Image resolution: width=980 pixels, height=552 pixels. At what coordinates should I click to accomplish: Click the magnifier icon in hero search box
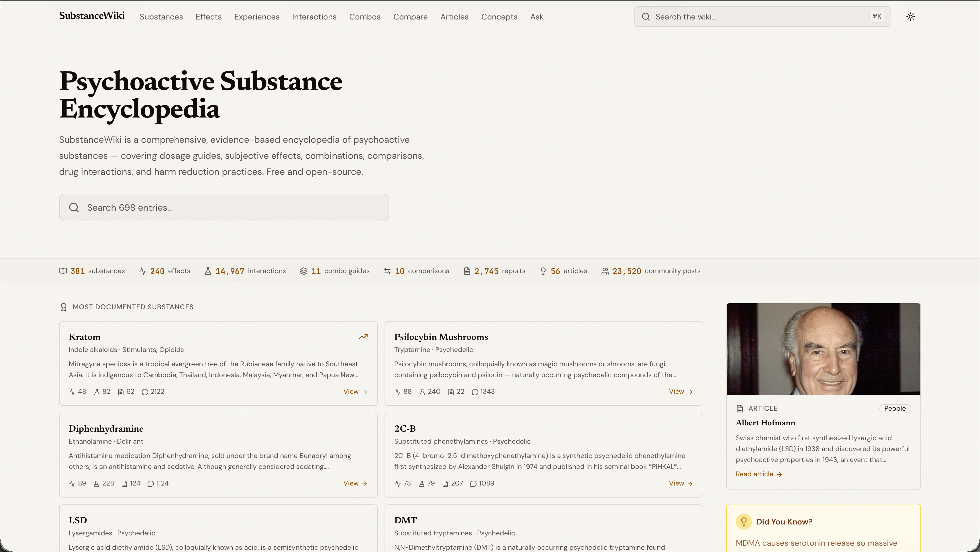(74, 207)
